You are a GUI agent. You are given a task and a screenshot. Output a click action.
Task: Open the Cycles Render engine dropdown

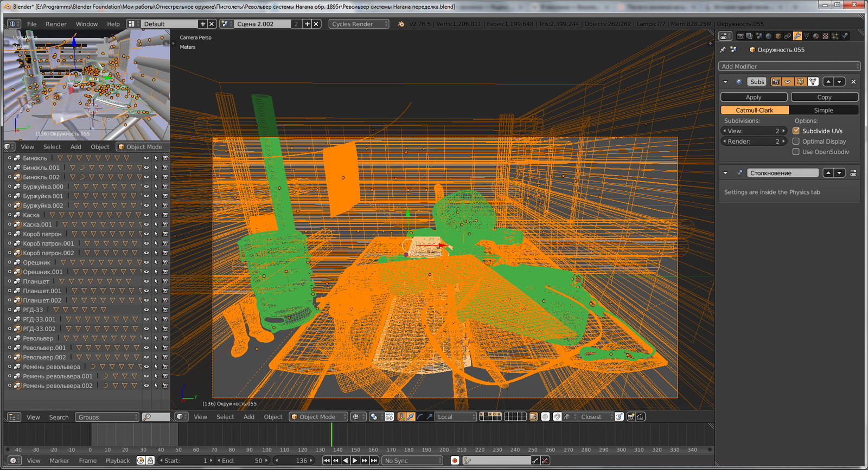pos(359,24)
